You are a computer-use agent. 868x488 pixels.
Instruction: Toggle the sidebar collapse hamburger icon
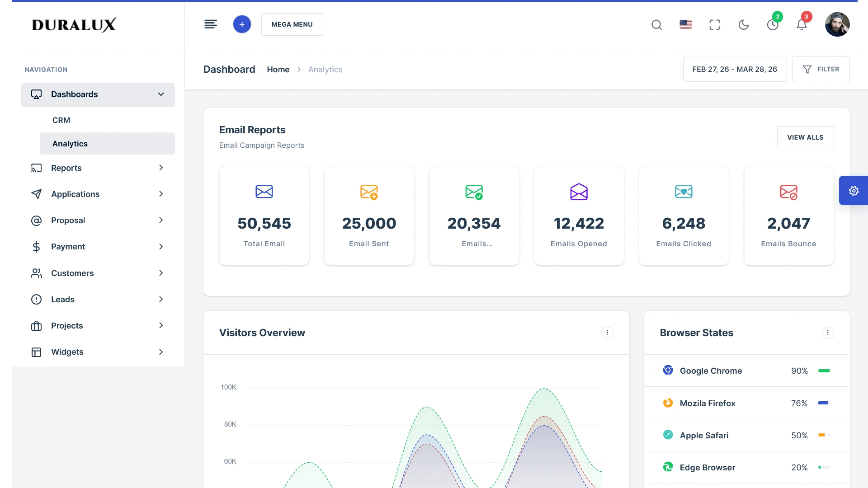click(211, 24)
